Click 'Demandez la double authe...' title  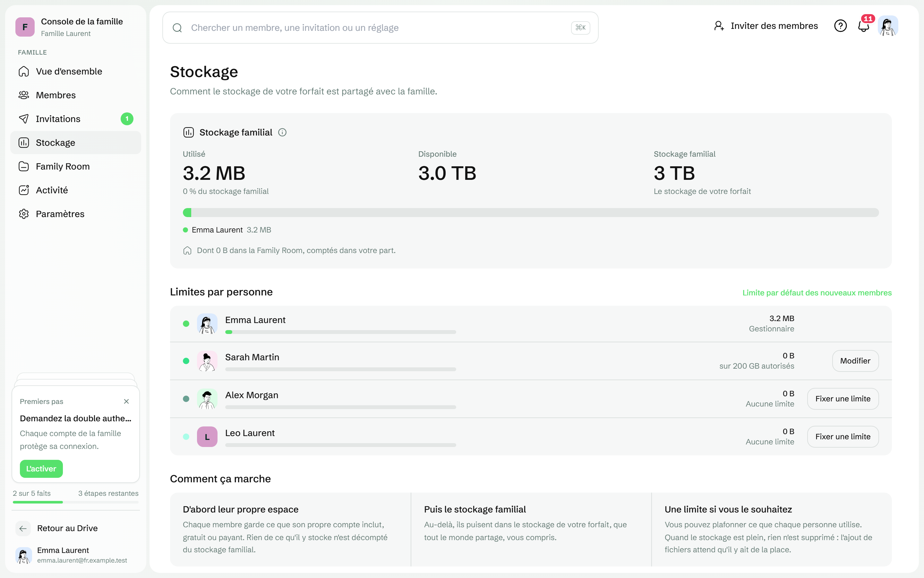(x=76, y=419)
